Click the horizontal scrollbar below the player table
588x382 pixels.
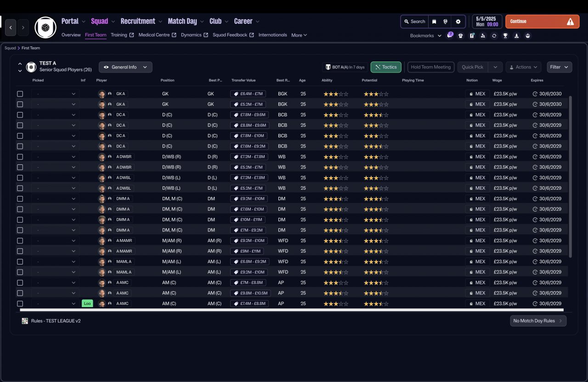(x=292, y=310)
